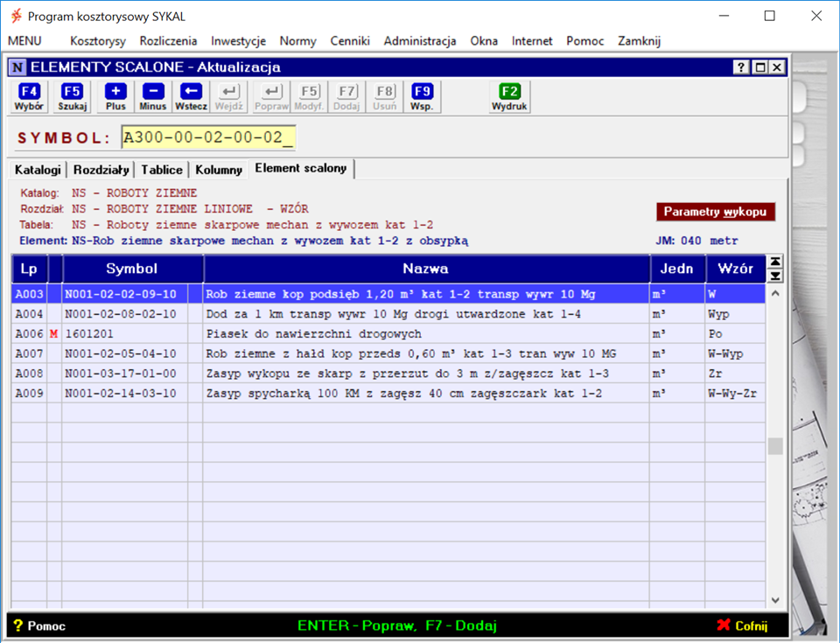The height and width of the screenshot is (643, 840).
Task: Switch to the Rozdziały tab
Action: tap(101, 170)
